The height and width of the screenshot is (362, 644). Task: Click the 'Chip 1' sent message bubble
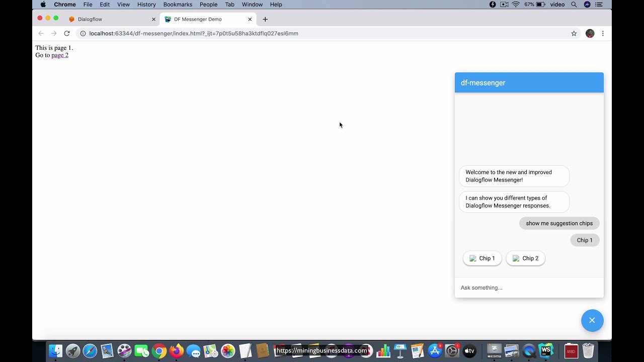point(585,240)
